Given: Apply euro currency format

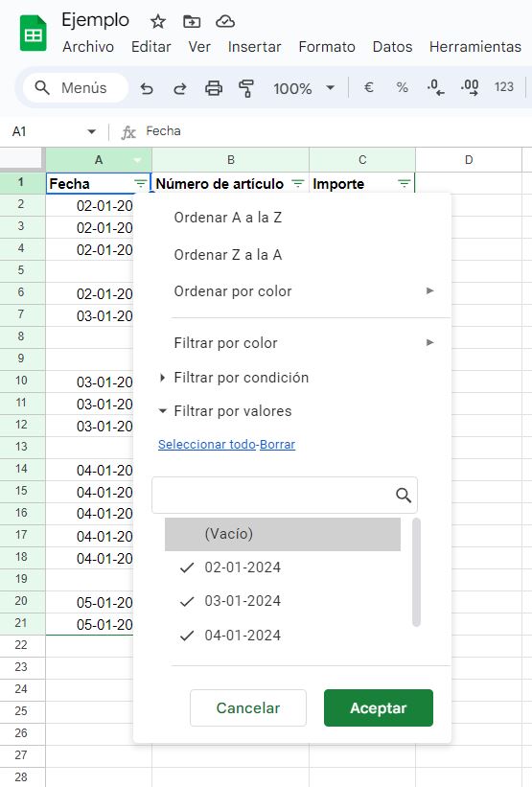Looking at the screenshot, I should pyautogui.click(x=368, y=88).
